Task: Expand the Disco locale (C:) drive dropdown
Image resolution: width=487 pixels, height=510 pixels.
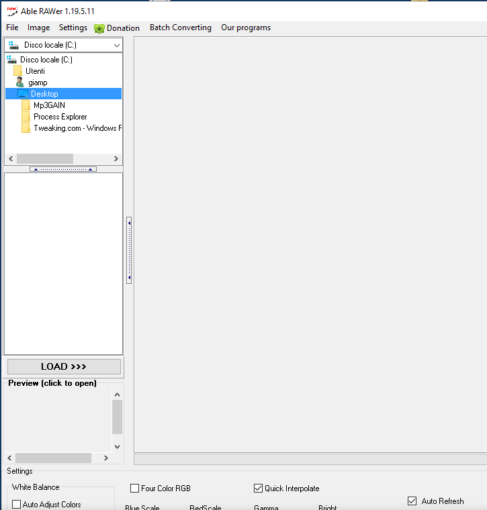Action: point(117,45)
